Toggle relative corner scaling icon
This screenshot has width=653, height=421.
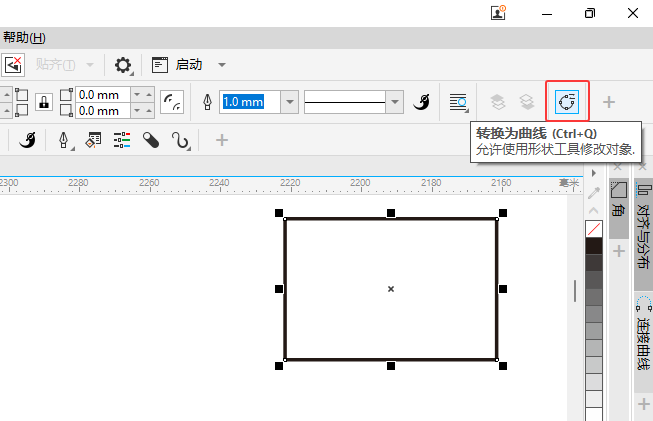click(x=172, y=102)
